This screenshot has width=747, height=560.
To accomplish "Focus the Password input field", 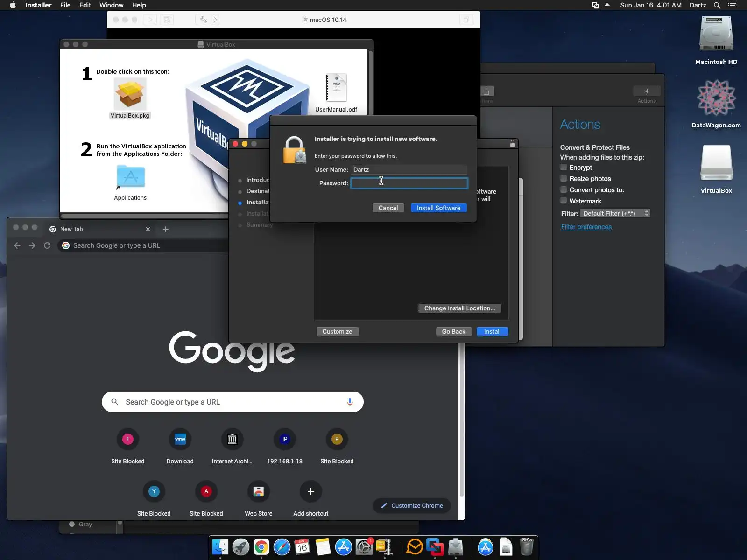I will click(x=409, y=183).
